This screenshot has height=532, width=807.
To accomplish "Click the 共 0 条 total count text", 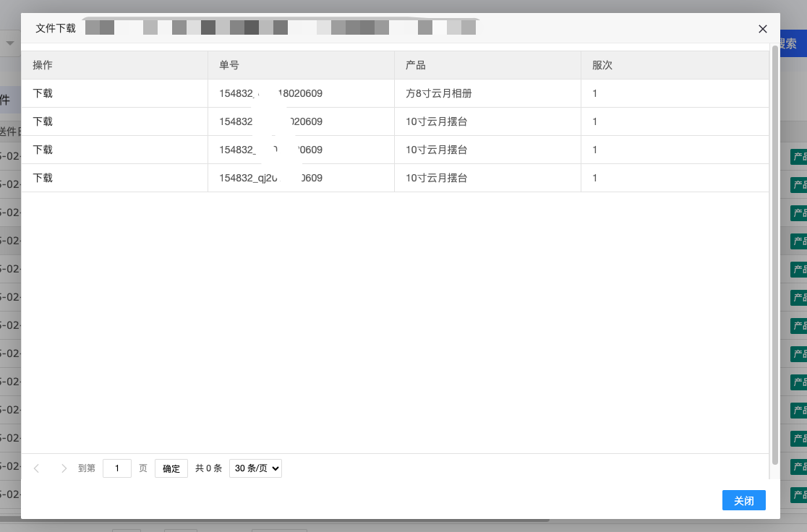I will pyautogui.click(x=208, y=468).
